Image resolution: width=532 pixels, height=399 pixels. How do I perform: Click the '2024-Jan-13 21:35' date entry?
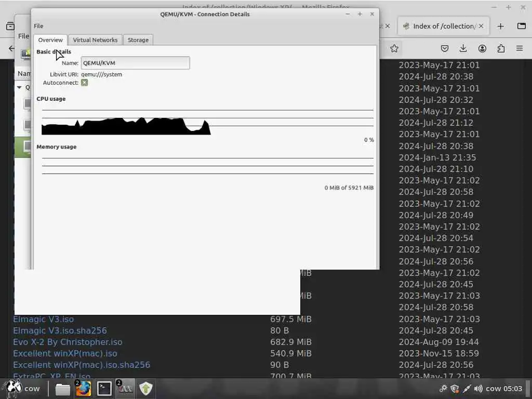click(437, 158)
